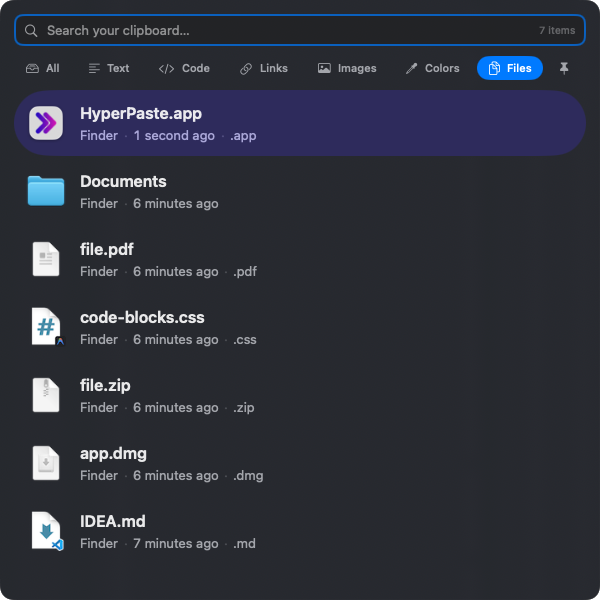Switch to the All tab
Viewport: 600px width, 600px height.
(x=42, y=68)
